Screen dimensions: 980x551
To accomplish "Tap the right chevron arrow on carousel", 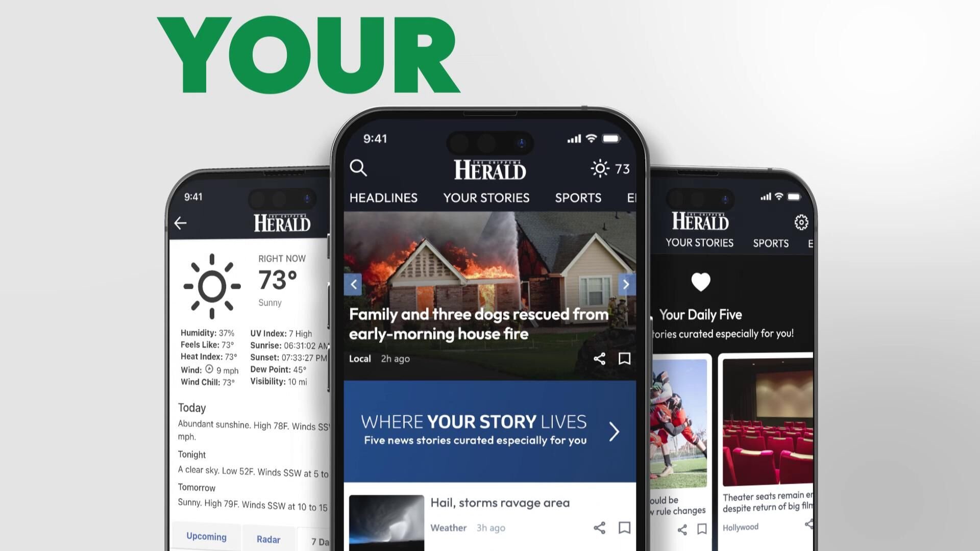I will point(625,283).
